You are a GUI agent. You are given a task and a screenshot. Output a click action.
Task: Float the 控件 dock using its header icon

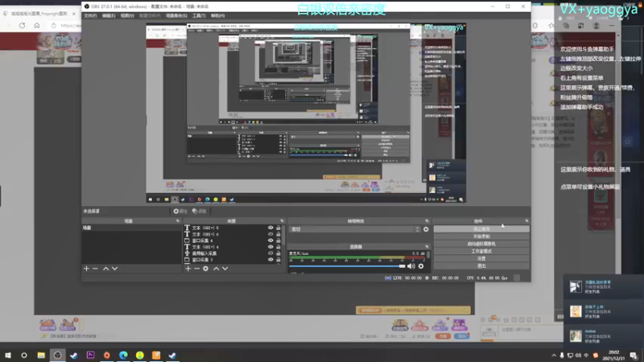click(x=526, y=220)
